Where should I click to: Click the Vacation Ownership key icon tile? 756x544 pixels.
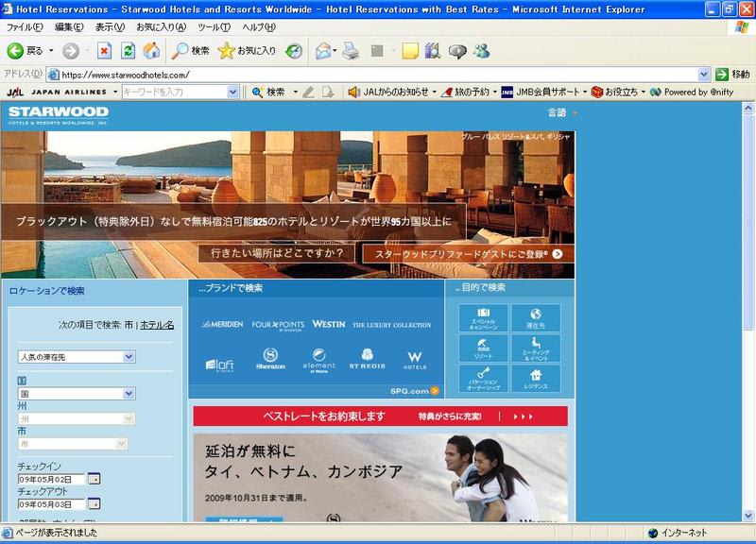(483, 378)
